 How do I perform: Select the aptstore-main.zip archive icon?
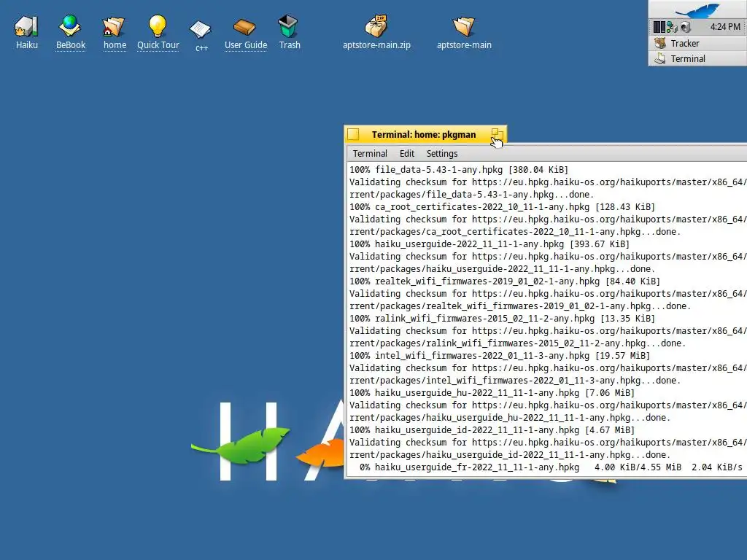376,27
